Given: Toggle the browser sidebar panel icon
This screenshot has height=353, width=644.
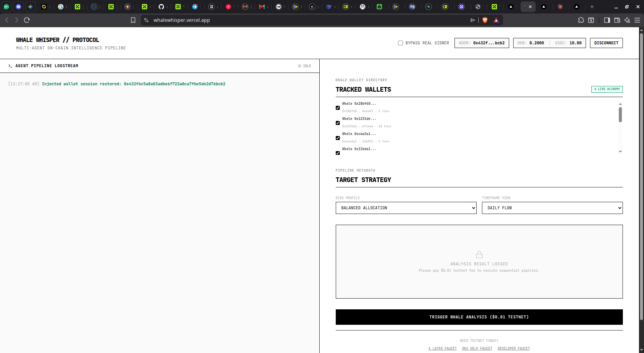Looking at the screenshot, I should pyautogui.click(x=607, y=20).
